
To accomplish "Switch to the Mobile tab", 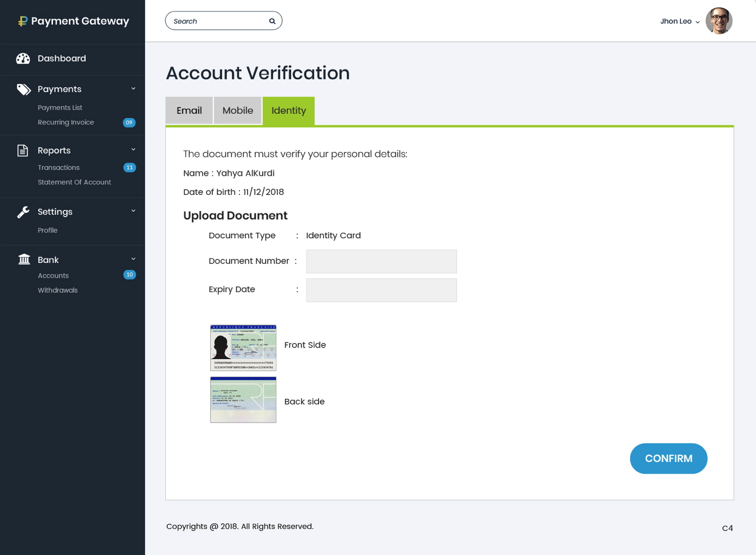I will (238, 110).
